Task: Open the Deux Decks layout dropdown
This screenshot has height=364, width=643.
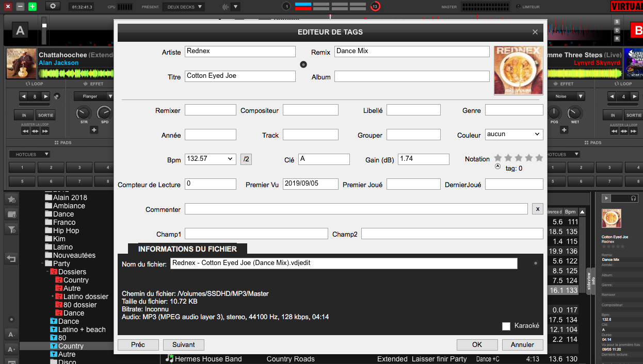Action: pos(183,7)
